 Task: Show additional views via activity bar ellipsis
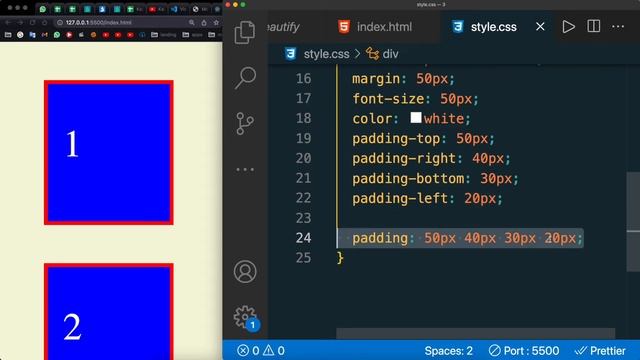[x=245, y=169]
